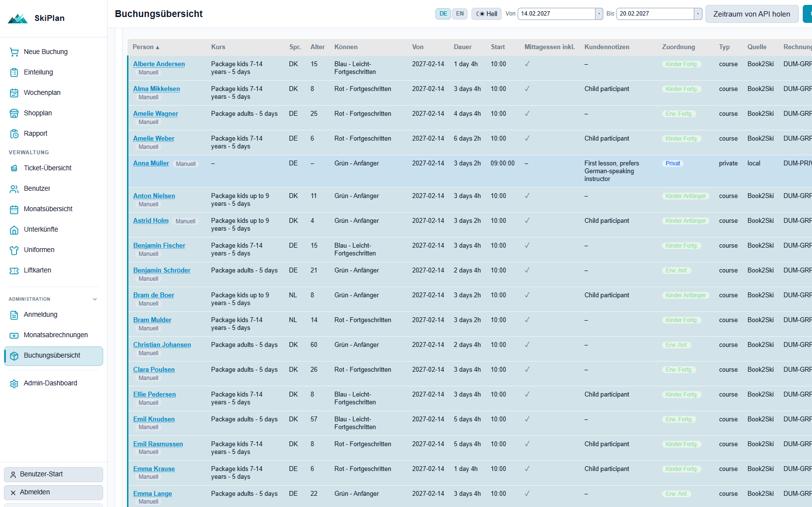Open Alberte Andersen booking link
This screenshot has height=507, width=812.
point(159,64)
